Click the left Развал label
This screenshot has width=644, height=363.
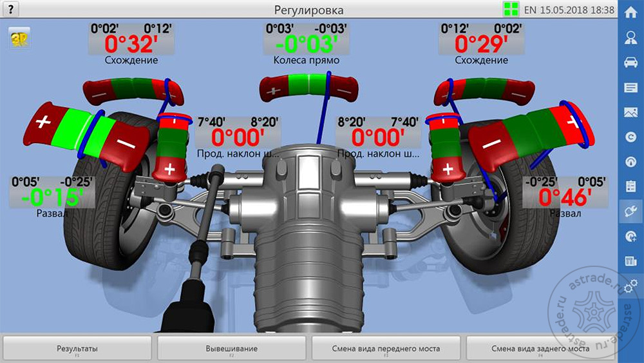pyautogui.click(x=52, y=213)
